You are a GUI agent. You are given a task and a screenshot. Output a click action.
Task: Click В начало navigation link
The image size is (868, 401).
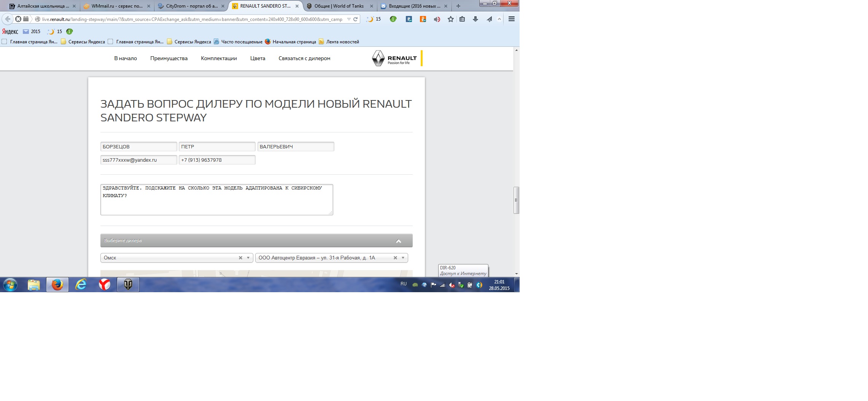point(126,58)
